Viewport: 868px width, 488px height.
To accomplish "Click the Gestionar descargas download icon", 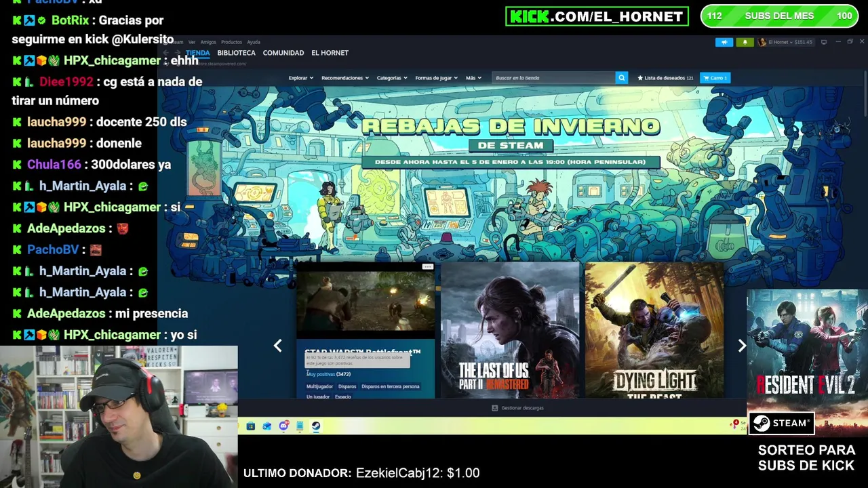I will point(494,408).
